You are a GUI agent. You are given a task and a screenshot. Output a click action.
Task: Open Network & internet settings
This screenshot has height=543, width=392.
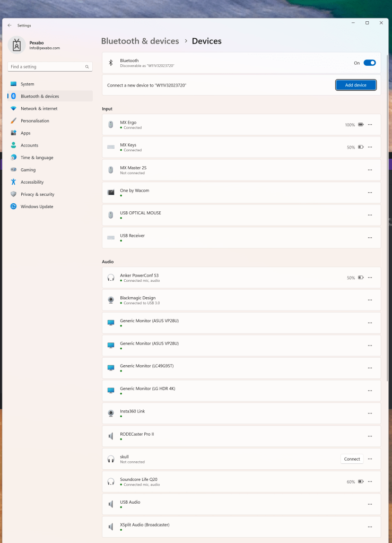(x=50, y=108)
